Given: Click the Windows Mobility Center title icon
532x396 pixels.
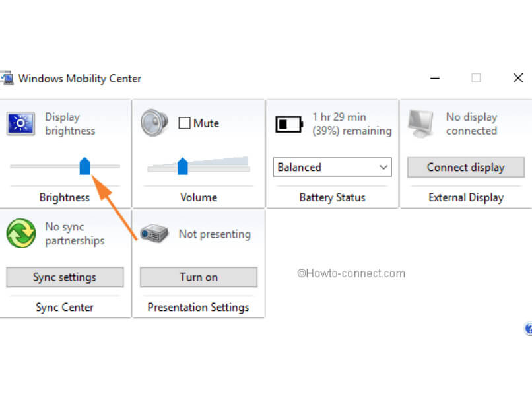Looking at the screenshot, I should pyautogui.click(x=6, y=78).
